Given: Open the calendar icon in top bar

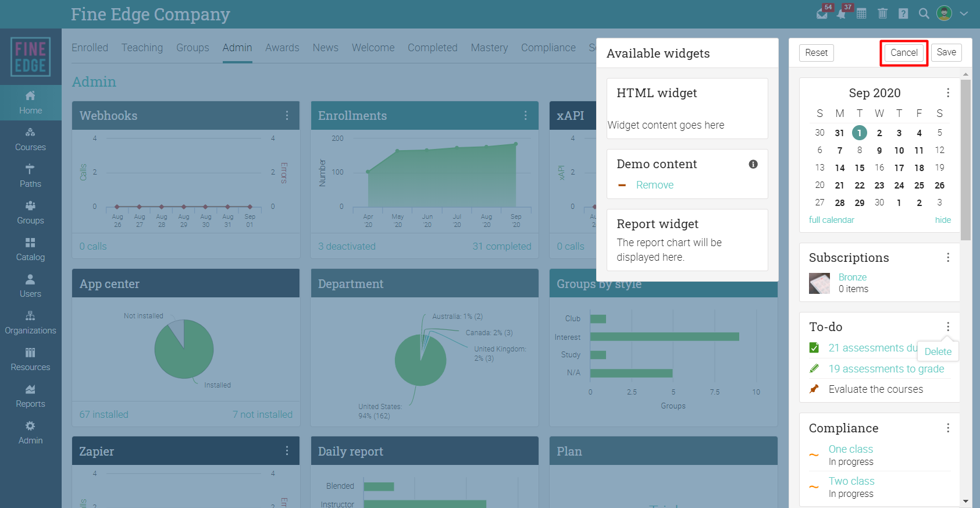Looking at the screenshot, I should point(861,13).
